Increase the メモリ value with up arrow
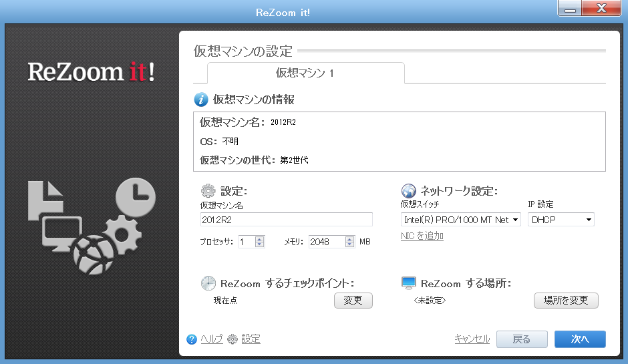This screenshot has height=364, width=628. tap(349, 239)
